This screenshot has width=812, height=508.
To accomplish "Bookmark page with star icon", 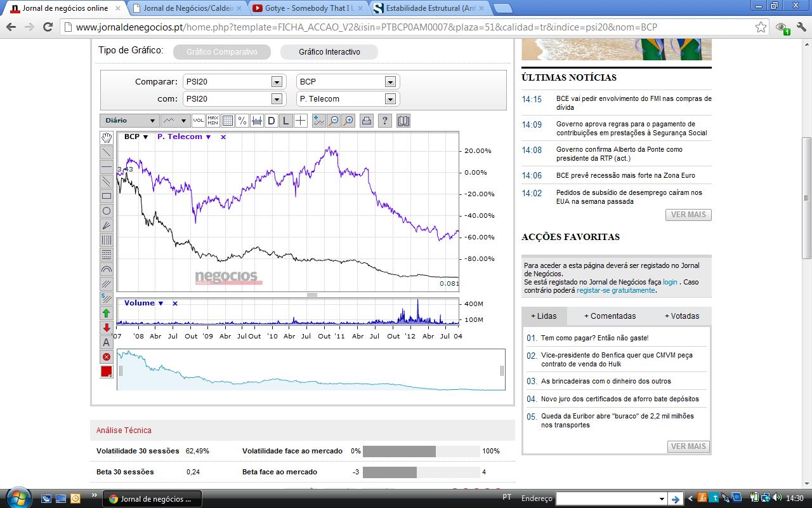I will click(x=761, y=27).
